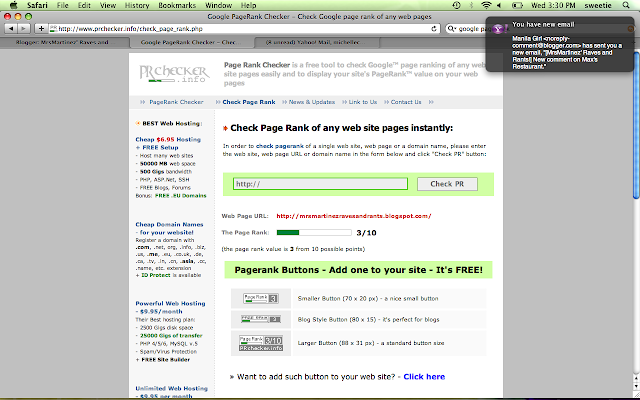Viewport: 640px width, 400px height.
Task: Open the Edit menu
Action: [84, 5]
